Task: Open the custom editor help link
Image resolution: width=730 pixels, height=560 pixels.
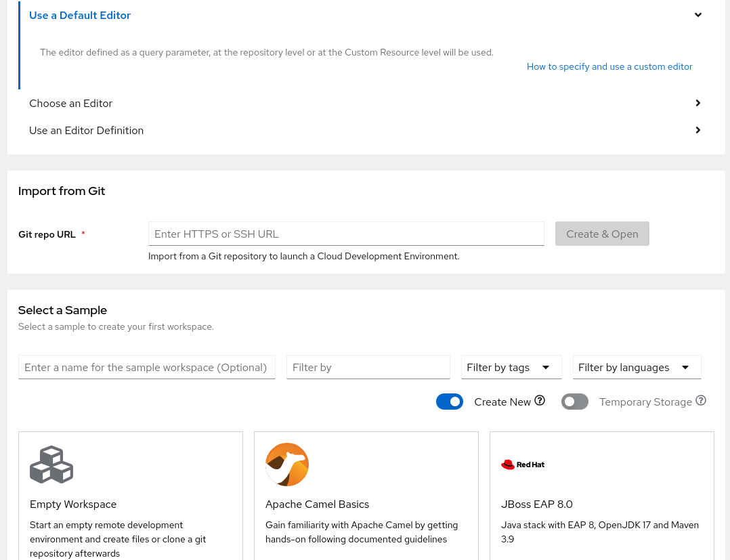Action: (609, 66)
